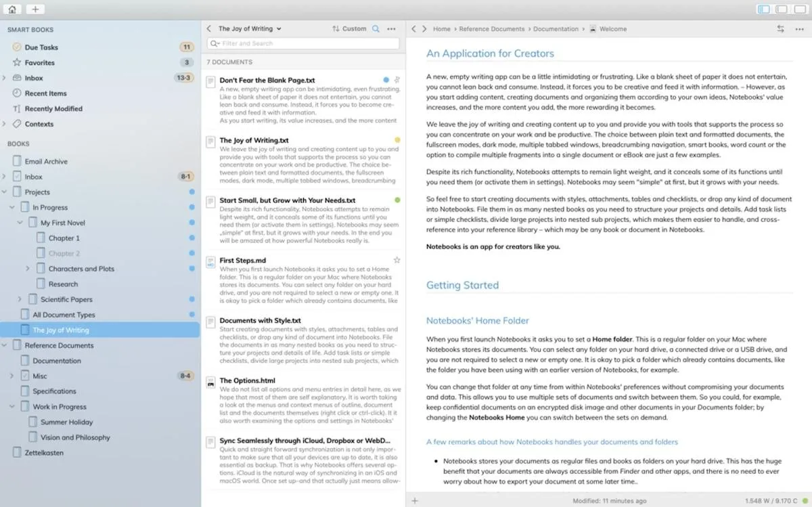This screenshot has width=812, height=507.
Task: Click the yellow color label on Joy of Writing.txt
Action: 397,140
